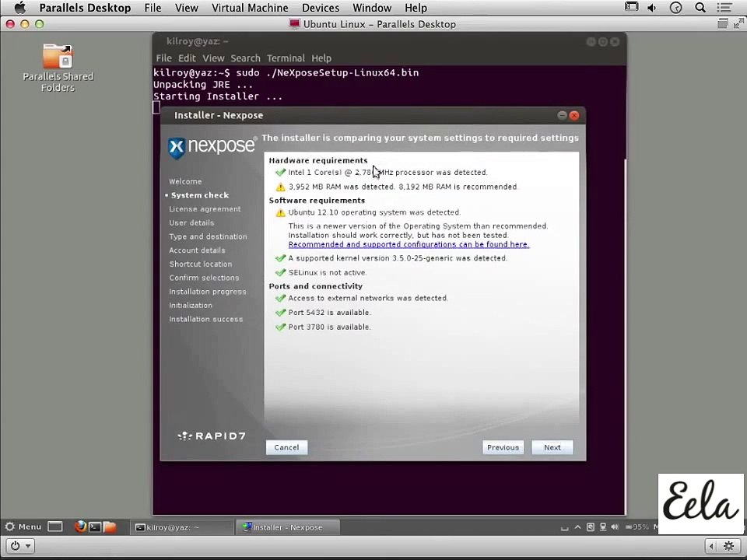Click the Ports and connectivity heading
The width and height of the screenshot is (747, 560).
click(x=315, y=286)
